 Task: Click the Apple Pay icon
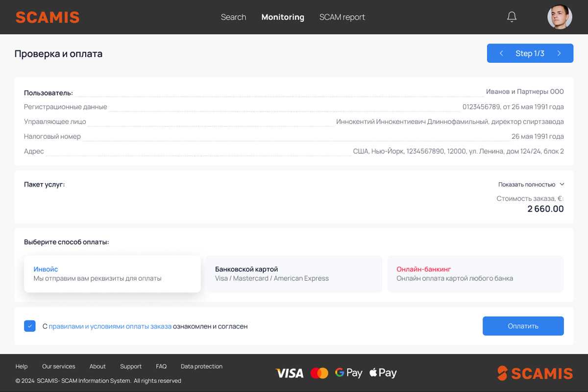[383, 373]
